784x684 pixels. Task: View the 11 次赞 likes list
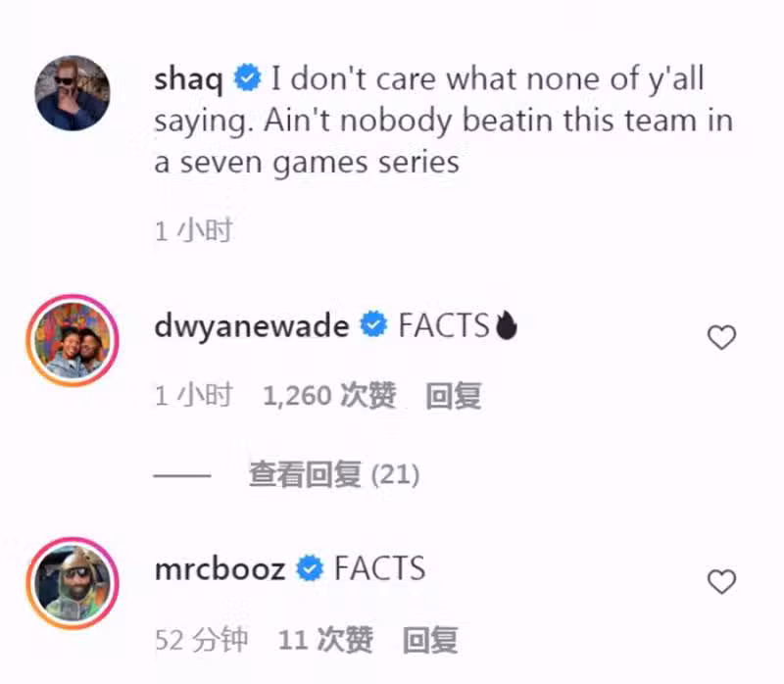pos(325,640)
